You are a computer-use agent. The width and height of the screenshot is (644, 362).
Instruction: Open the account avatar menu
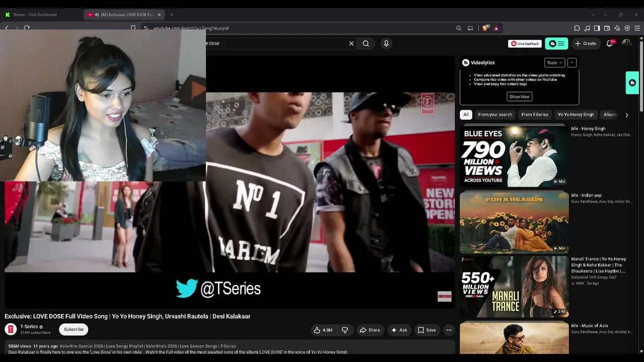(627, 44)
